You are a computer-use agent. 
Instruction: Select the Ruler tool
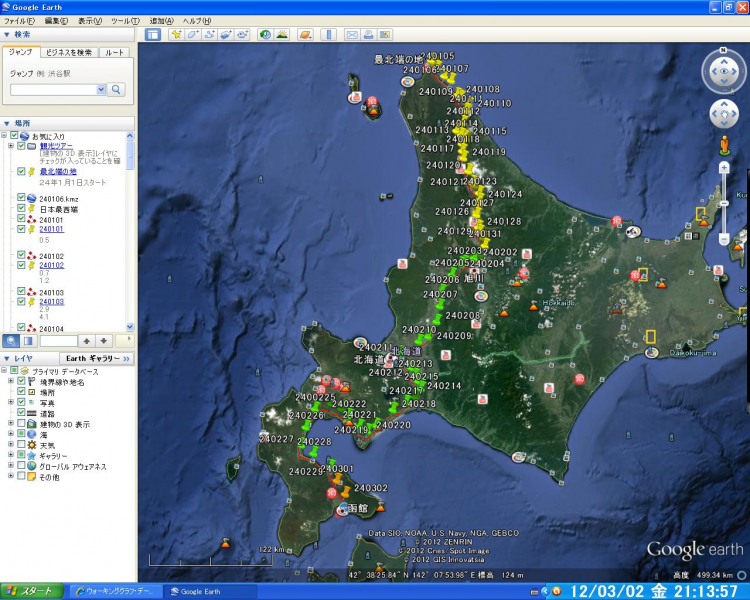(329, 34)
